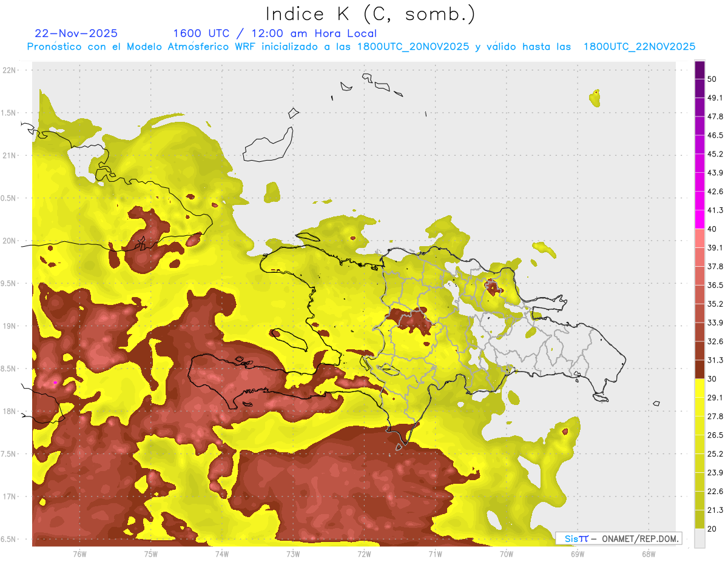Click the colorbar value 26.5
Viewport: 728px width, 562px height.
[715, 435]
